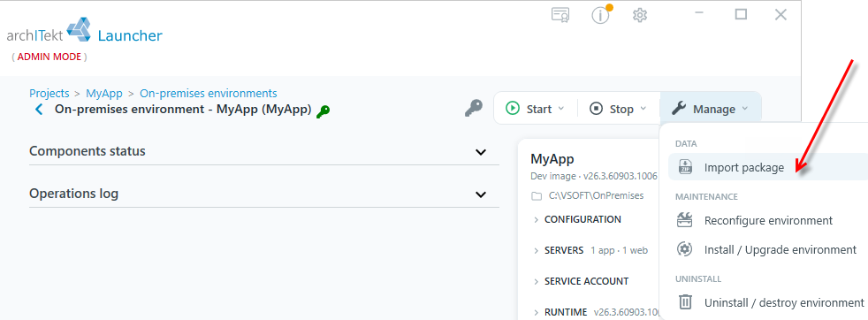Viewport: 868px width, 320px height.
Task: Click the '1 app · 1 web' servers summary
Action: coord(619,251)
